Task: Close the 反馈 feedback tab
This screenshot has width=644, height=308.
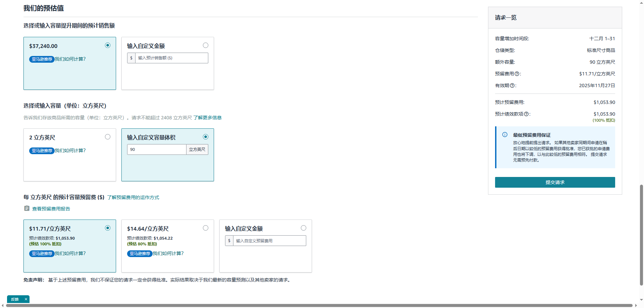Action: pyautogui.click(x=26, y=299)
